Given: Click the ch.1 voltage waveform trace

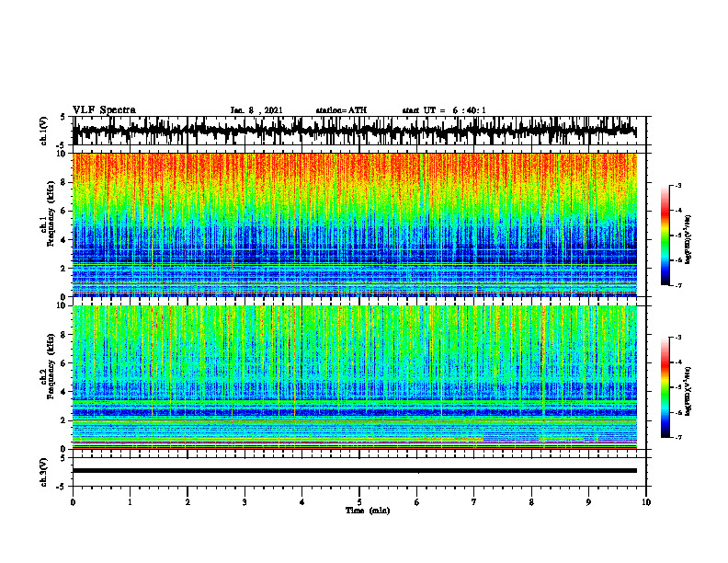Looking at the screenshot, I should click(x=355, y=131).
